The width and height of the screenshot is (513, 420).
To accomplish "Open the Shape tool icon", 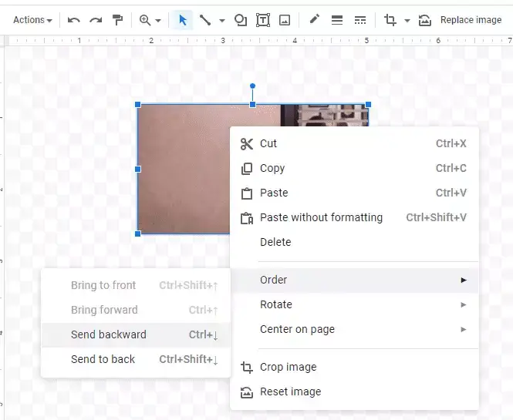I will tap(241, 20).
